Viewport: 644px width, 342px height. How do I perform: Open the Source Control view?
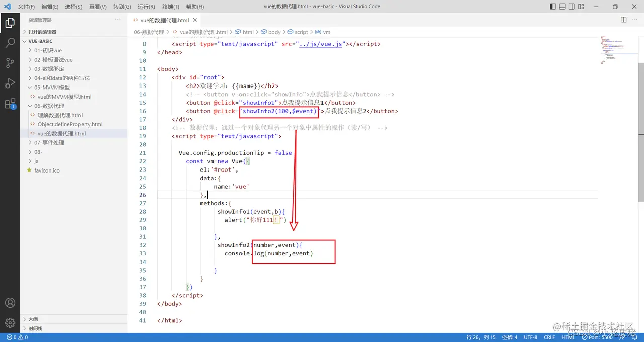point(10,63)
